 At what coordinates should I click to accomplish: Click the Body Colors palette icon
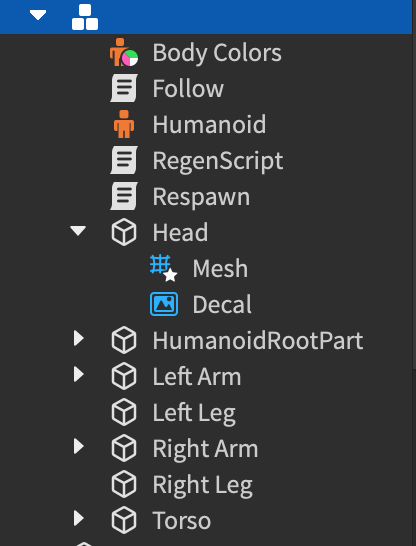(124, 52)
